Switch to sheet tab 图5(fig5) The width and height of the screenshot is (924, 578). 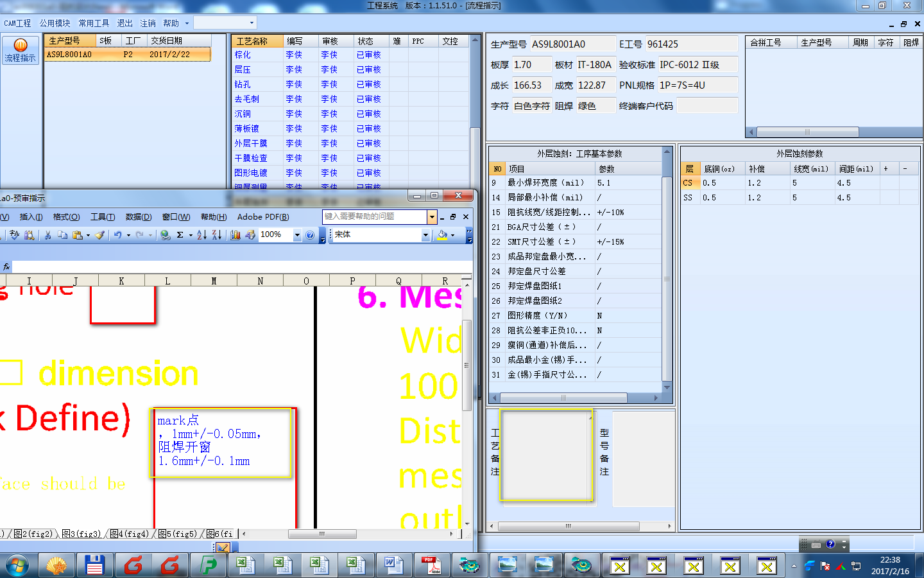point(177,534)
